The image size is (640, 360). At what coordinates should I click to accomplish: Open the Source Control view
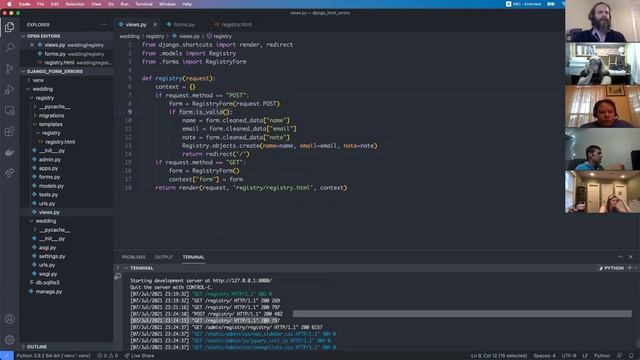(x=9, y=69)
